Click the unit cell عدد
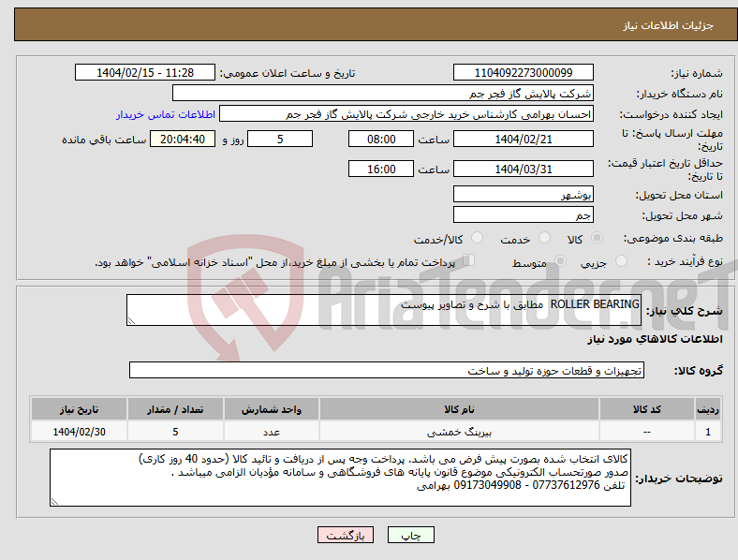 [271, 432]
